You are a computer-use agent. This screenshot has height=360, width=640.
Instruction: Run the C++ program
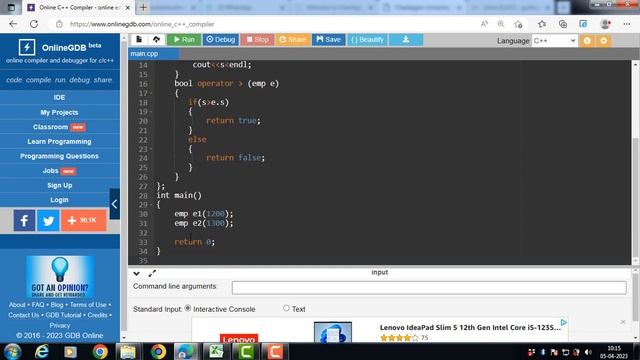coord(184,40)
